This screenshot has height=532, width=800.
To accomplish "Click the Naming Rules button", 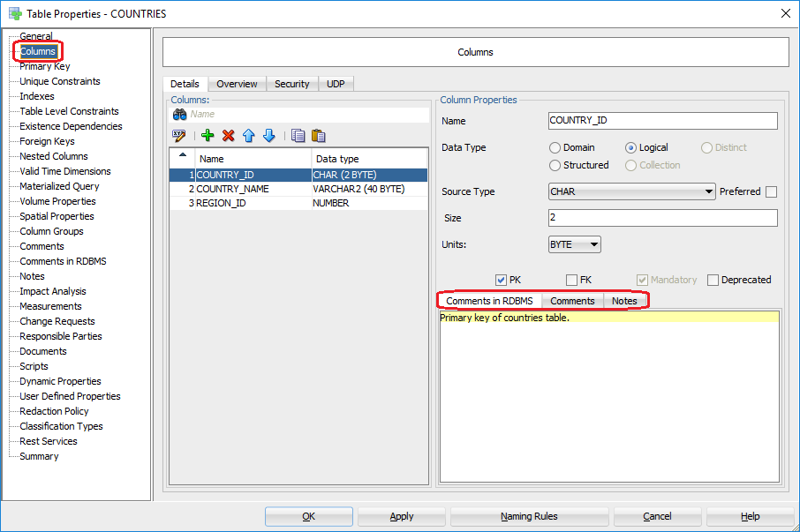I will pyautogui.click(x=529, y=516).
